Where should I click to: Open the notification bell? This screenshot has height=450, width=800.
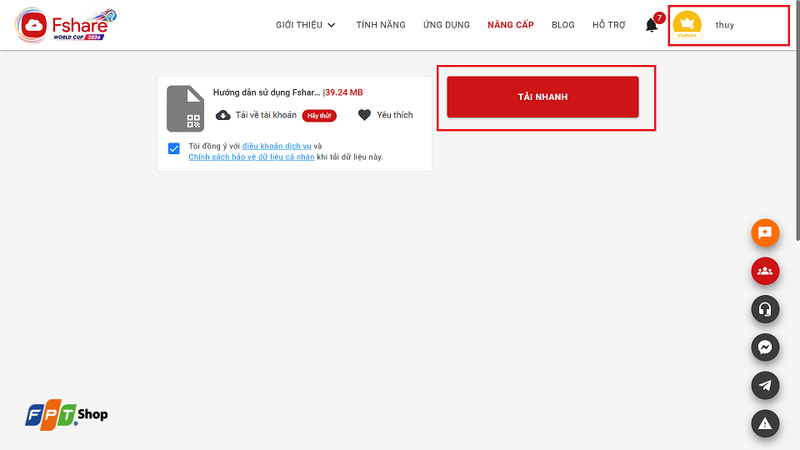click(651, 25)
